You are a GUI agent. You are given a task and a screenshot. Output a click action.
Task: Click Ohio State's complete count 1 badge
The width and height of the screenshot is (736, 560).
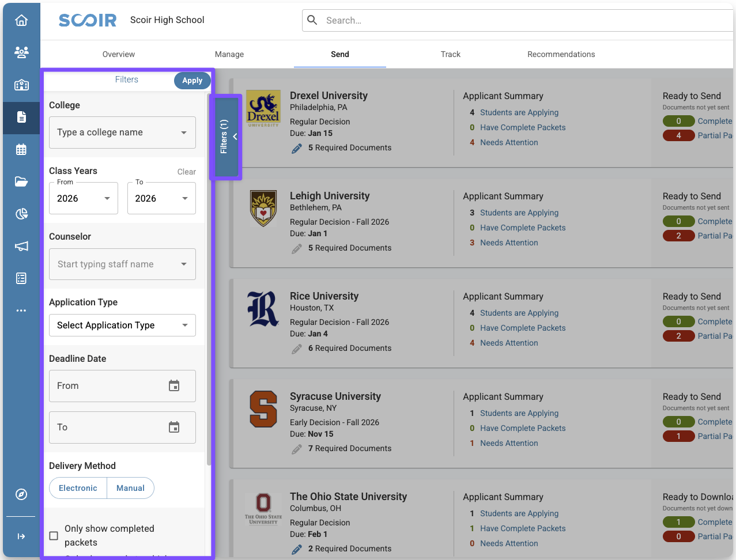pos(678,522)
